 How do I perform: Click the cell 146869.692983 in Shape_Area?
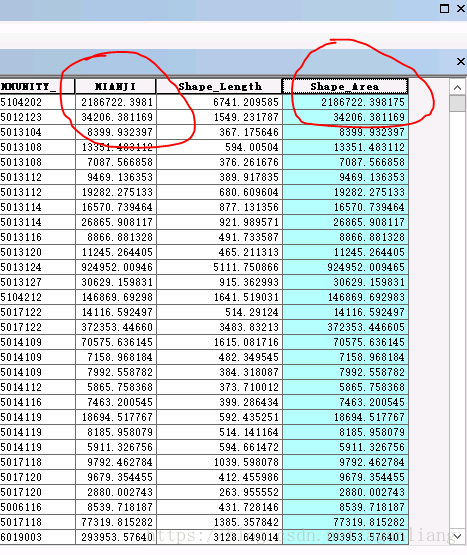coord(345,297)
